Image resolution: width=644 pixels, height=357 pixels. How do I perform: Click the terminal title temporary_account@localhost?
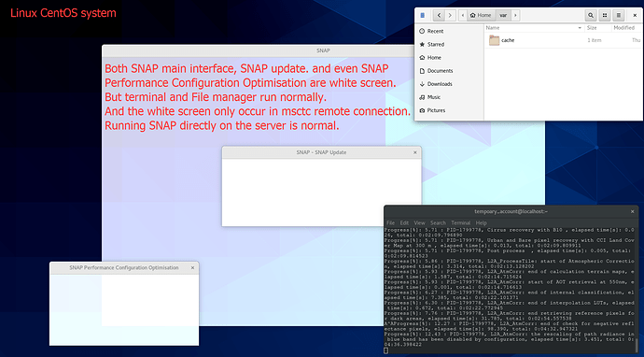pos(511,212)
